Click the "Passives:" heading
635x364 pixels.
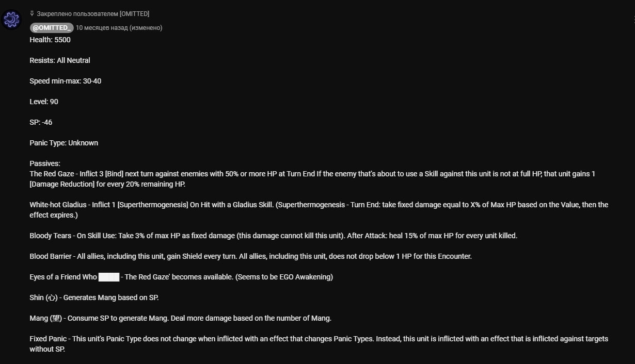click(x=45, y=163)
